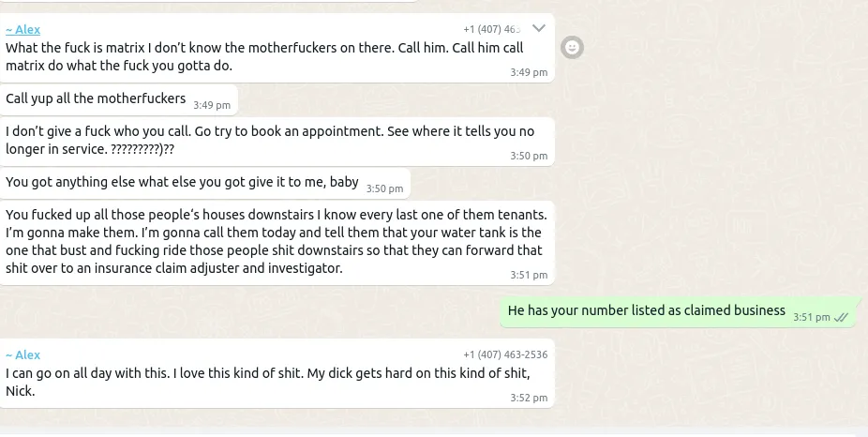The height and width of the screenshot is (437, 868).
Task: Select green 'He has your number listed' message
Action: click(646, 310)
